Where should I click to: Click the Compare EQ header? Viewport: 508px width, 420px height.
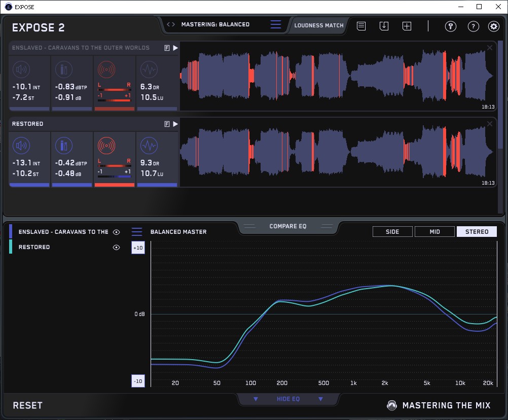288,226
